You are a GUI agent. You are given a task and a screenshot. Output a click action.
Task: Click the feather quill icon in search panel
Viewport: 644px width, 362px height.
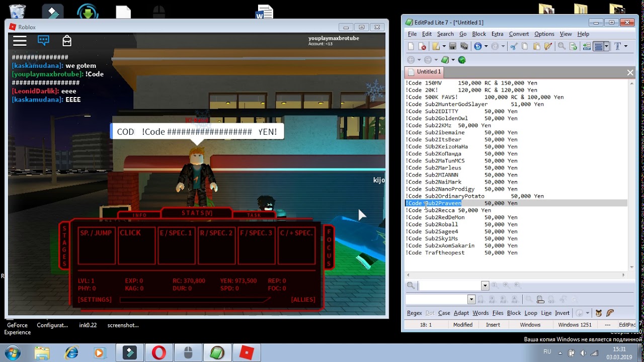tap(610, 313)
